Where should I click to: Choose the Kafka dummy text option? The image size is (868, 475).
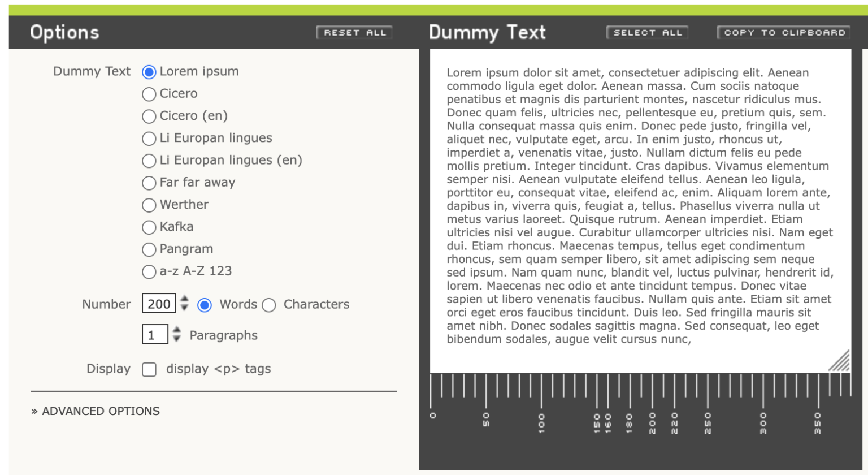(149, 227)
